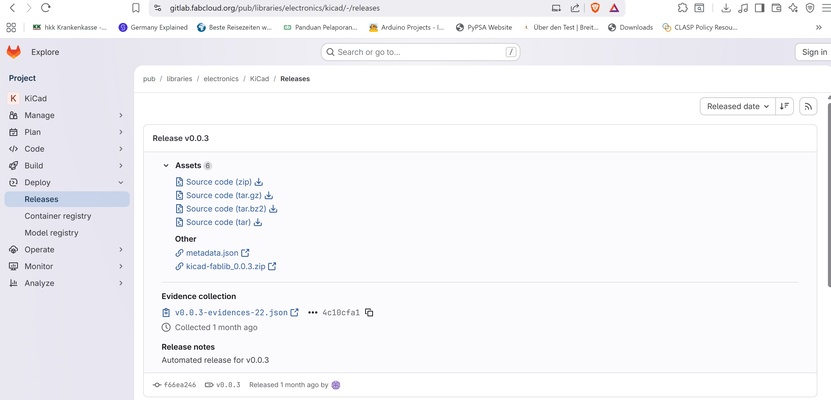Open the bookmarks apps grid icon
This screenshot has width=831, height=400.
11,28
